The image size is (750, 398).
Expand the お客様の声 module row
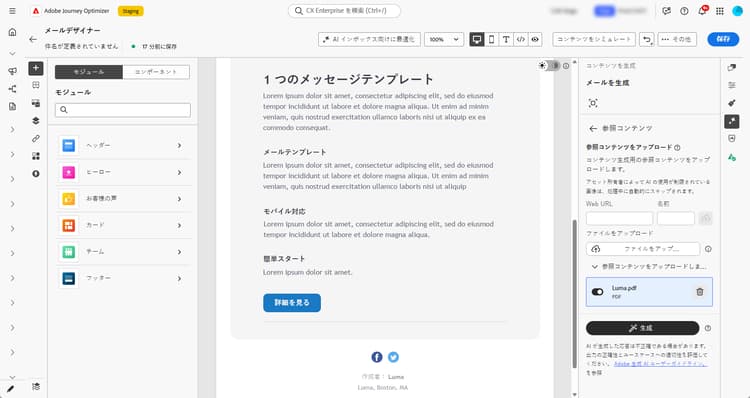pos(124,199)
